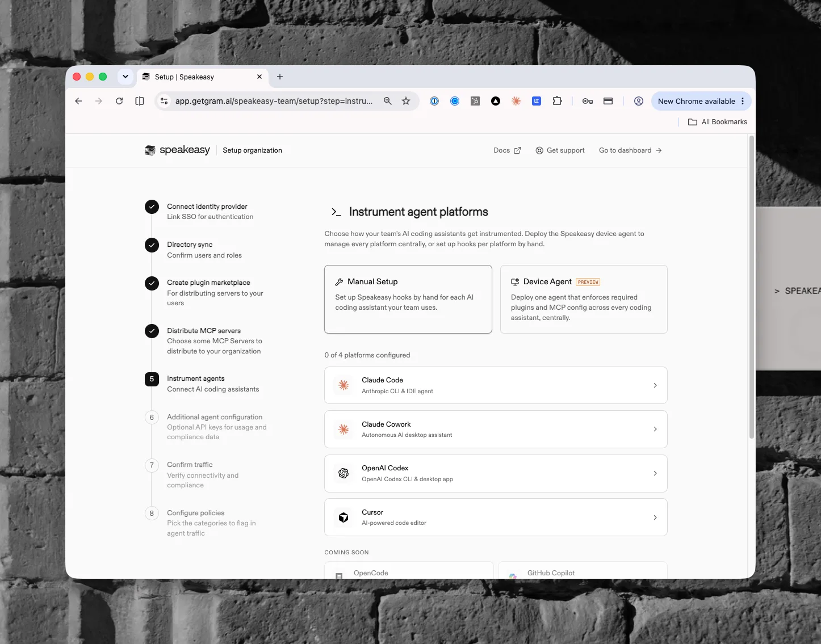821x644 pixels.
Task: Select the Manual Setup option card
Action: (x=408, y=299)
